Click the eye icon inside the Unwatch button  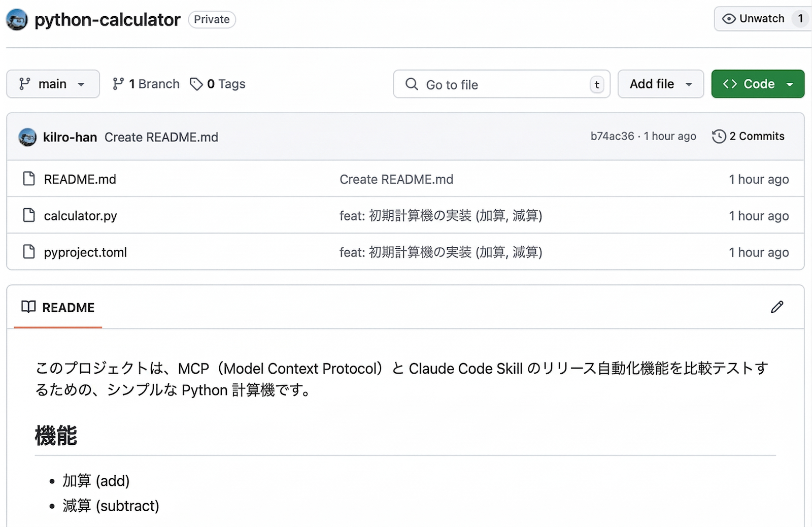coord(729,18)
